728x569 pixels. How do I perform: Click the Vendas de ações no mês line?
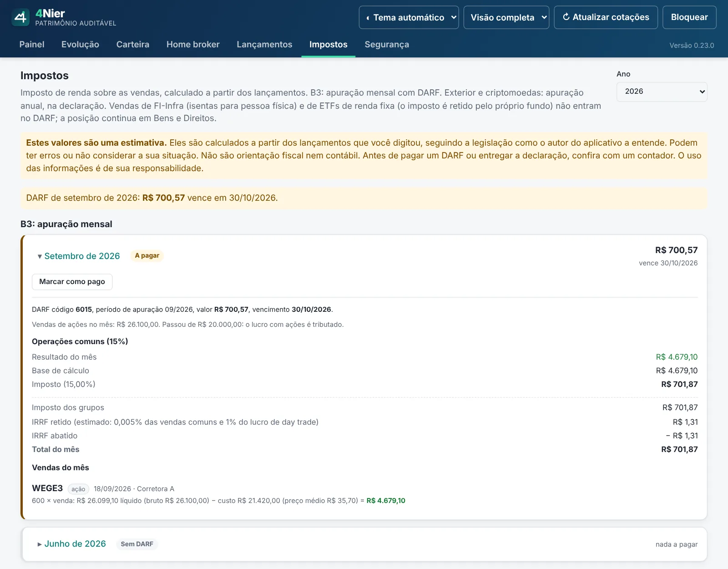point(188,325)
